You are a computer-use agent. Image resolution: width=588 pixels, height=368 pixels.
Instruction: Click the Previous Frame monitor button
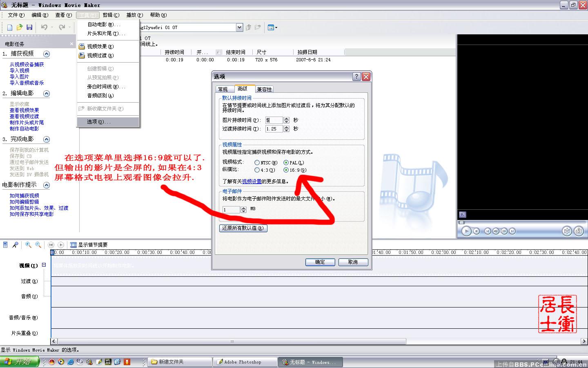coord(496,231)
